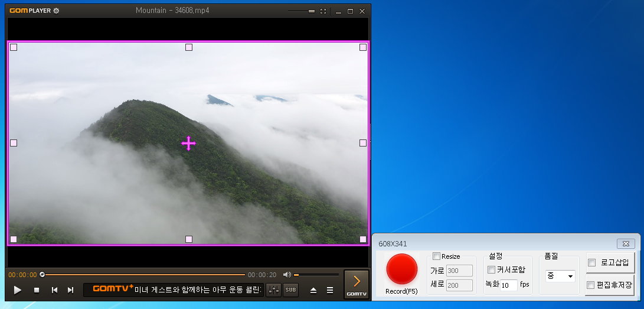Click the bottom-center capture region handle
This screenshot has width=644, height=309.
pyautogui.click(x=189, y=239)
